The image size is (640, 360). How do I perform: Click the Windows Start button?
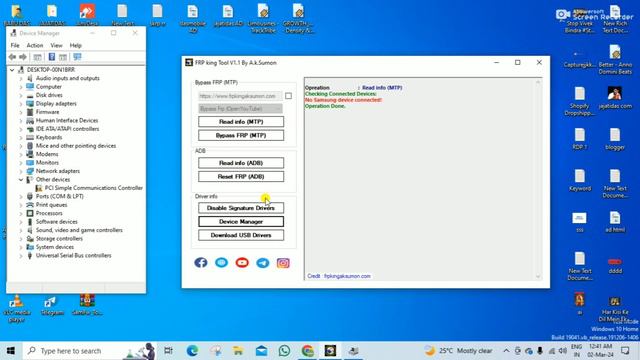(x=11, y=351)
